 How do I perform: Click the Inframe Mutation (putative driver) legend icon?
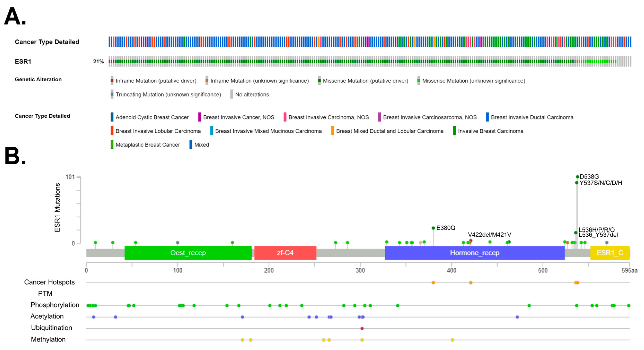tap(112, 81)
